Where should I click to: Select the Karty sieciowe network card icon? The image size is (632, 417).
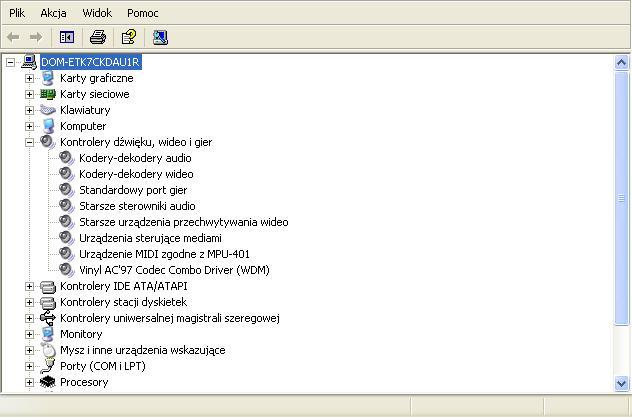48,94
